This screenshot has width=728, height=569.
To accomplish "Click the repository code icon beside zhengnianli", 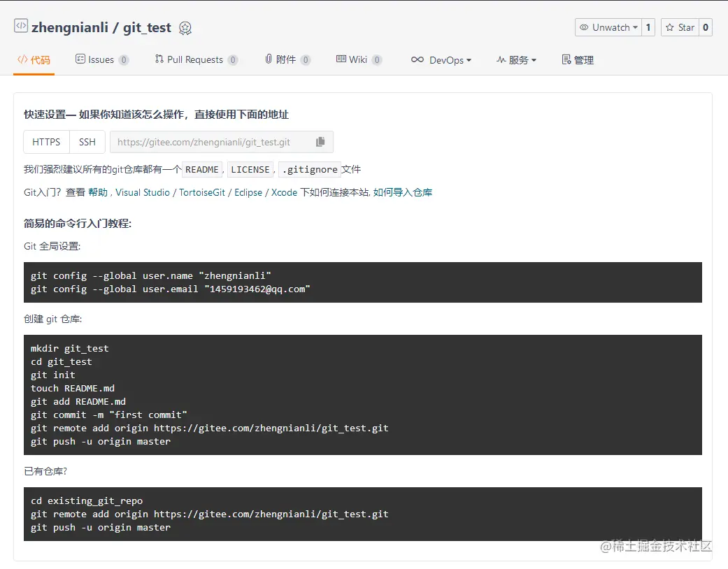I will [x=21, y=26].
